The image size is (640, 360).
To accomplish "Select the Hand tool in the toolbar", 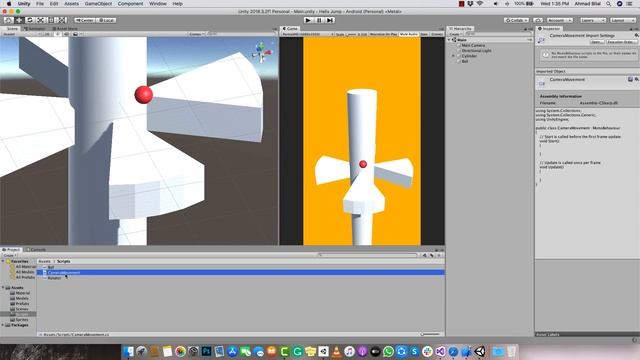I will tap(8, 20).
